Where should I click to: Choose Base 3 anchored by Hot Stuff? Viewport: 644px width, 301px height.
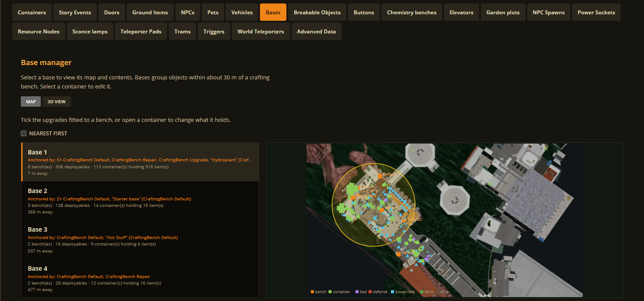click(140, 239)
